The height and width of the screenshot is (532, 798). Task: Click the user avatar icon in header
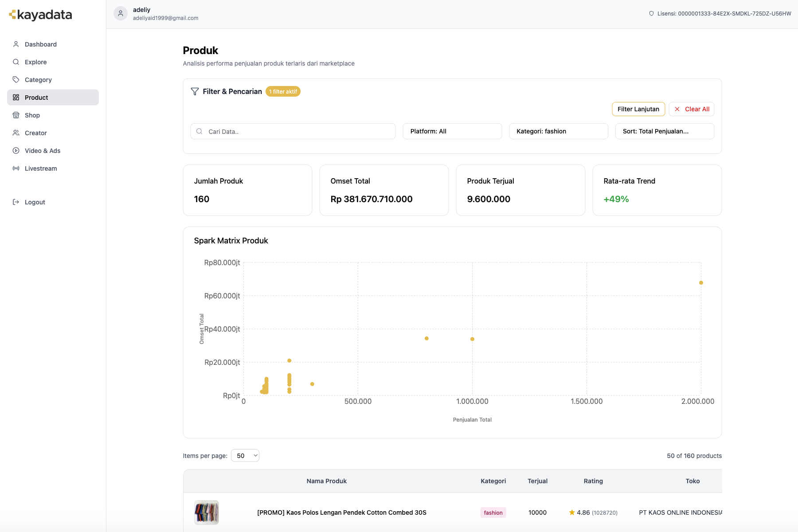[x=121, y=13]
